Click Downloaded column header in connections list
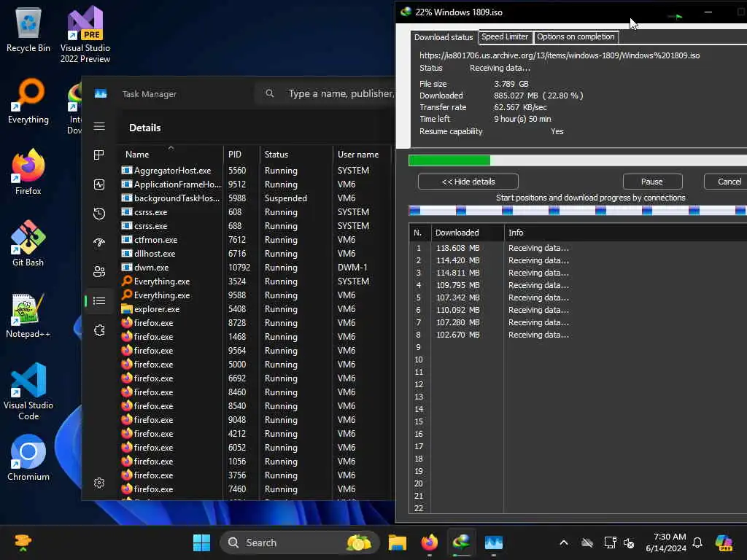 pos(468,233)
